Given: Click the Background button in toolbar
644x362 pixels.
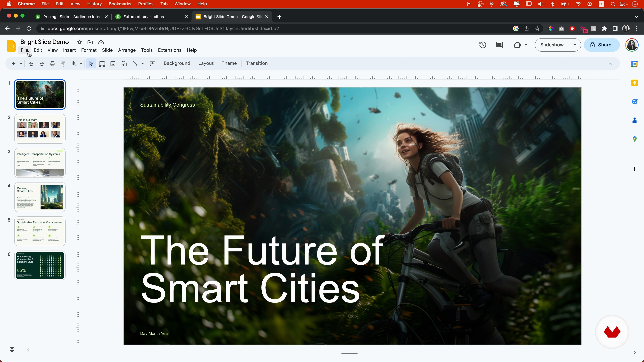Looking at the screenshot, I should pyautogui.click(x=177, y=64).
